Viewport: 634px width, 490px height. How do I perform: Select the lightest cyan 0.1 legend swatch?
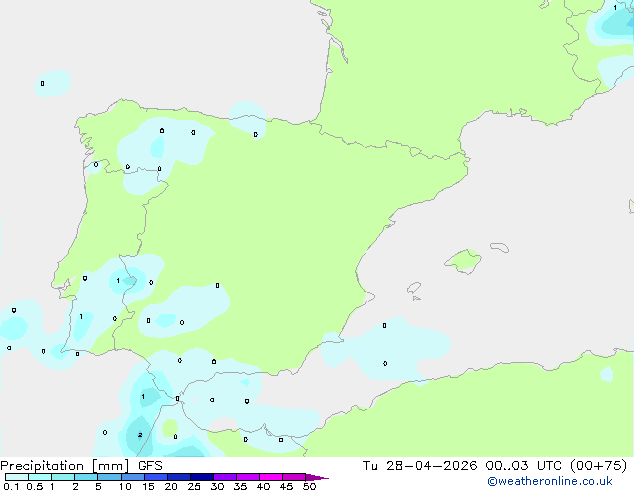[x=16, y=478]
